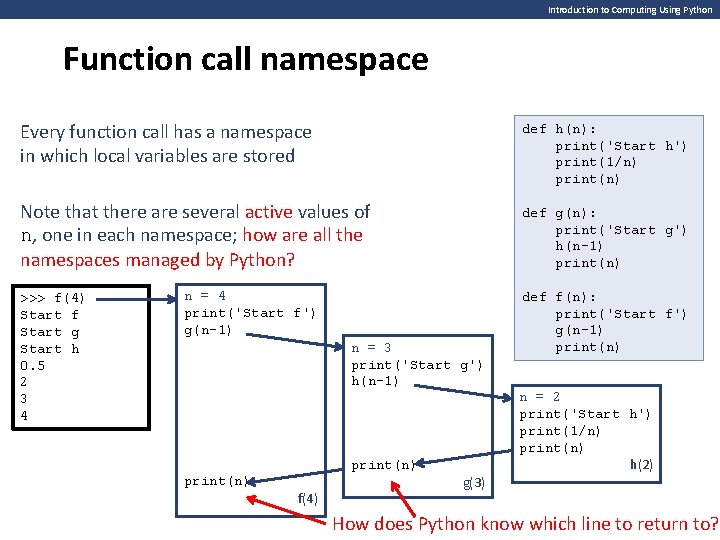
Task: Click 'def h(n):' in the code listing
Action: [559, 129]
